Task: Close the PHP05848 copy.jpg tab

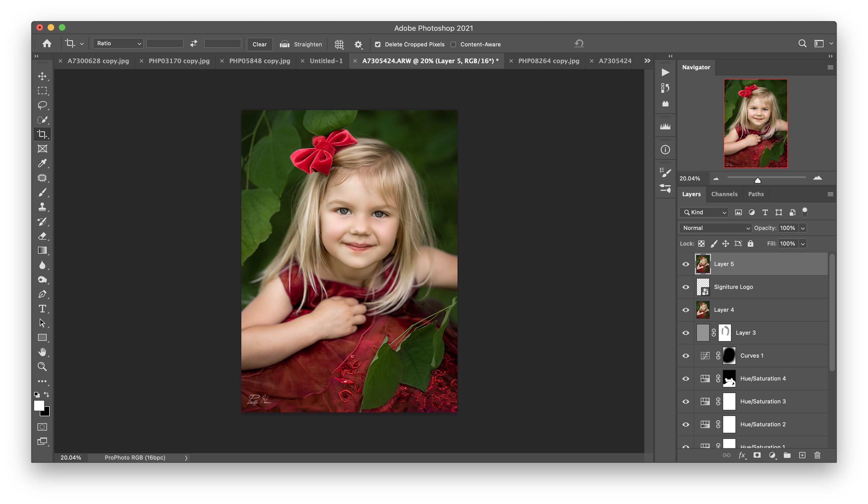Action: coord(222,61)
